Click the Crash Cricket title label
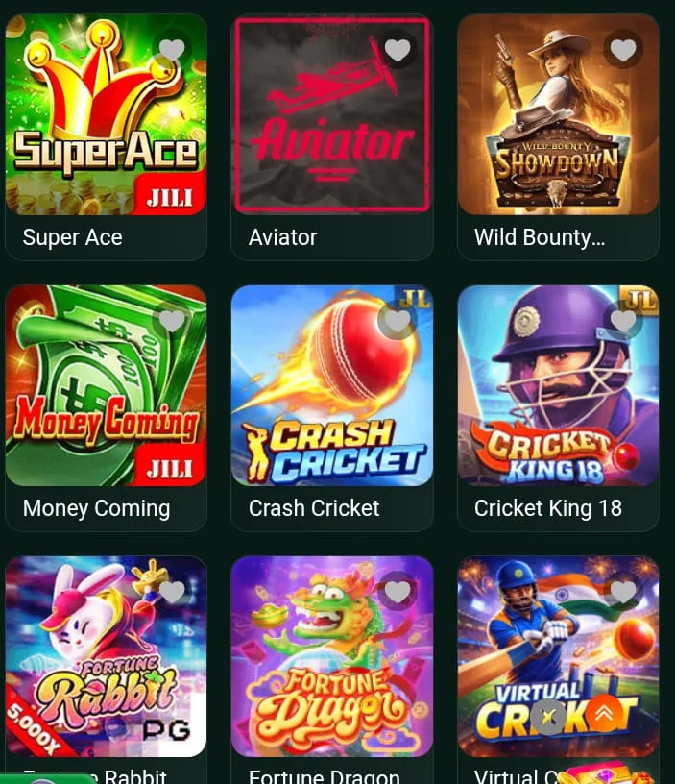 (x=314, y=508)
